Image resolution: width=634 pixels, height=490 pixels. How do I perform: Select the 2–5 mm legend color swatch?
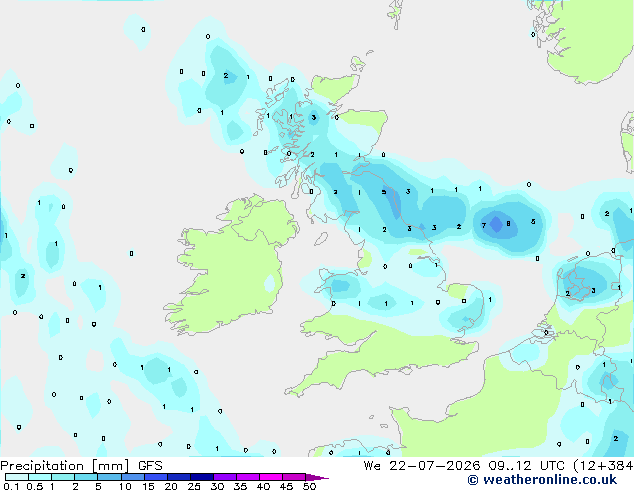tap(86, 477)
